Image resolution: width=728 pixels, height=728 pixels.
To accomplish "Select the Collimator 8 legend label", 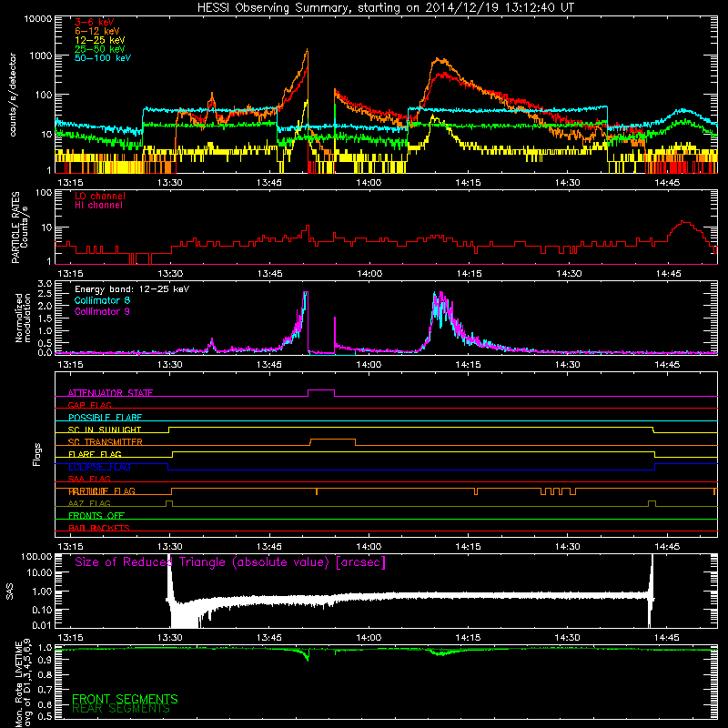I will 102,300.
